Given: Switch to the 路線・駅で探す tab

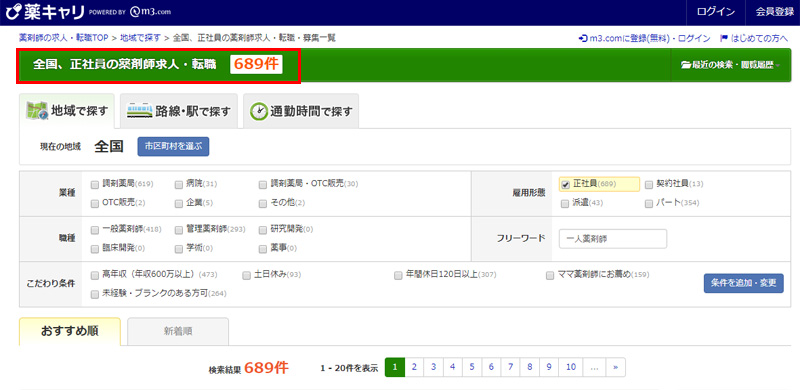Looking at the screenshot, I should pos(179,111).
